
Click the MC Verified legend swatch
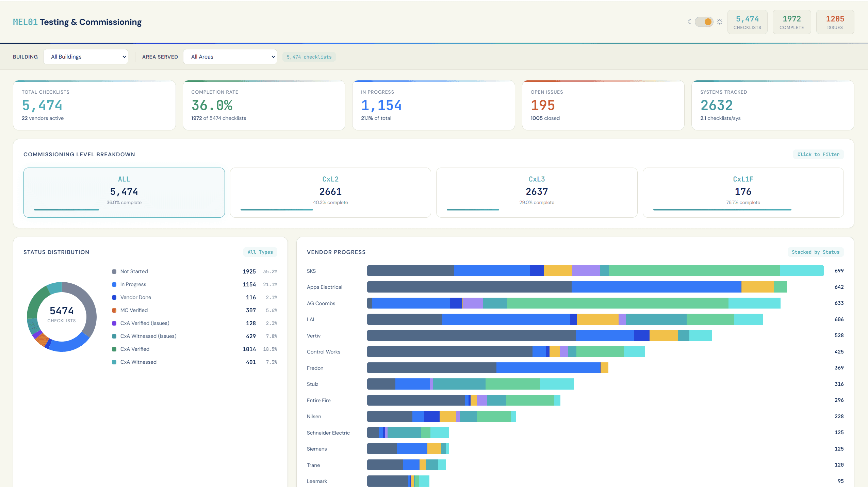tap(114, 310)
